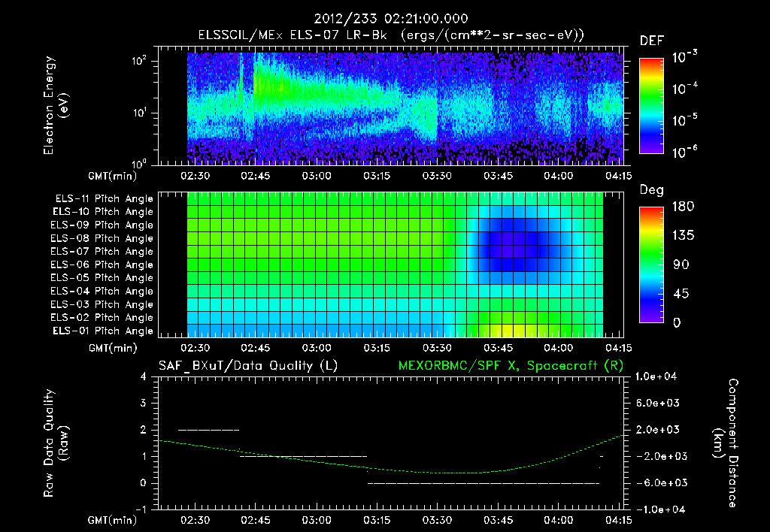Screen dimensions: 770x532
Task: Click the plot title timestamp 2012/233 02:21:00.000
Action: (x=391, y=19)
